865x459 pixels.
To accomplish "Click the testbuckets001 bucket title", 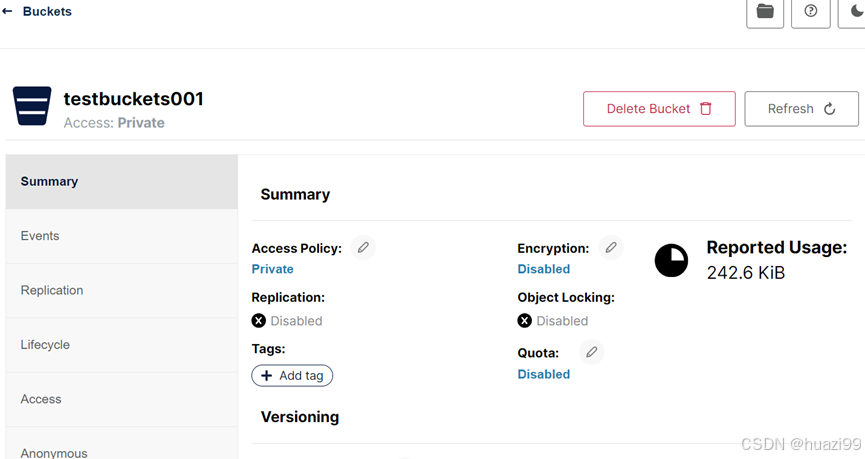I will point(134,99).
